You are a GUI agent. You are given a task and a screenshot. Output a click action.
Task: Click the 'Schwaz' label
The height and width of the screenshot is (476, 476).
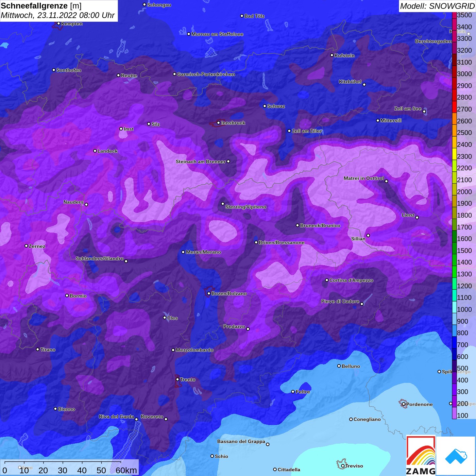[276, 106]
